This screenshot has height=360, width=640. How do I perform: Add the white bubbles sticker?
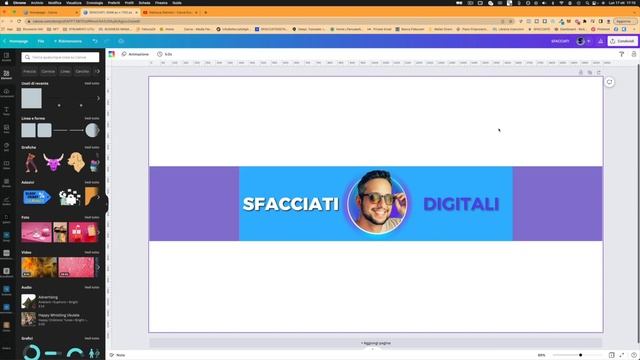pyautogui.click(x=69, y=198)
